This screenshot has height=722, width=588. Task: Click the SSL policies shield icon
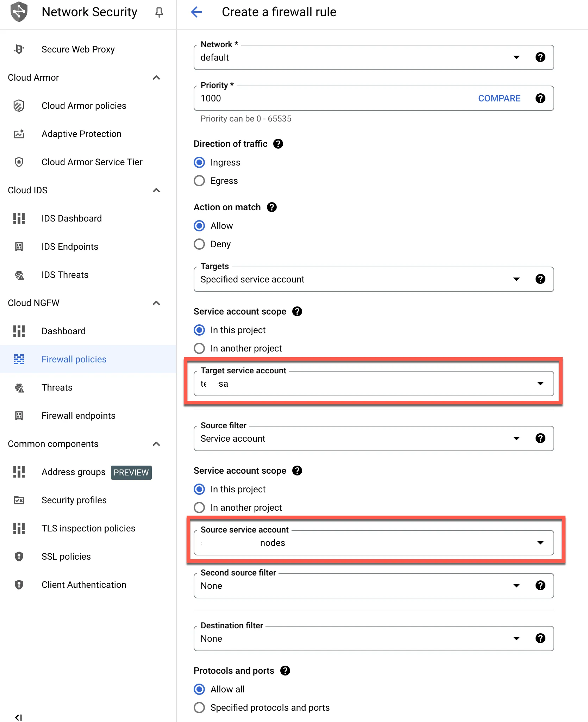tap(19, 556)
